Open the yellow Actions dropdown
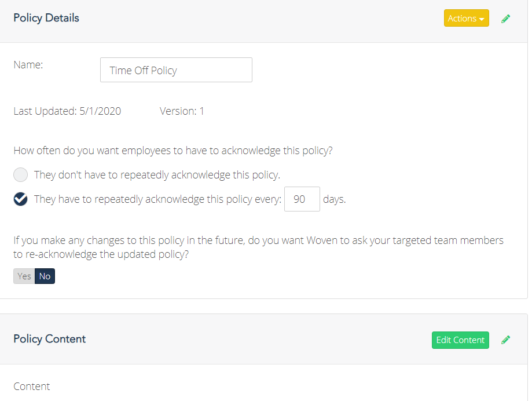 [x=466, y=18]
